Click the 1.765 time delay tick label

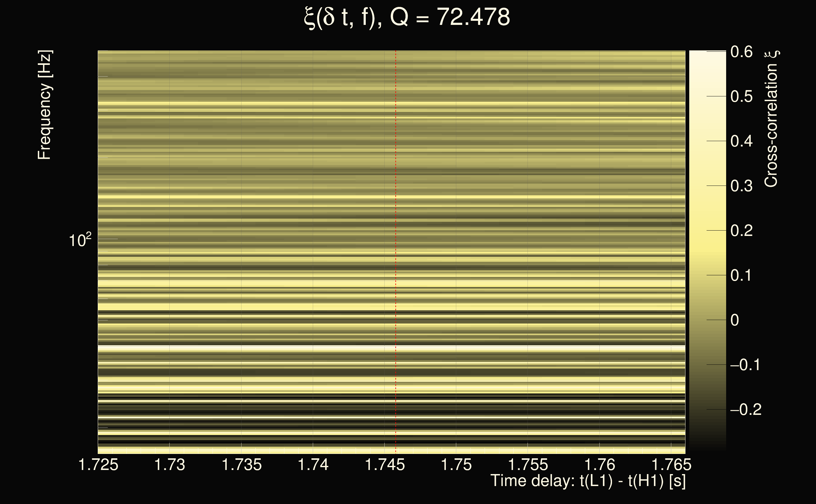[x=671, y=465]
